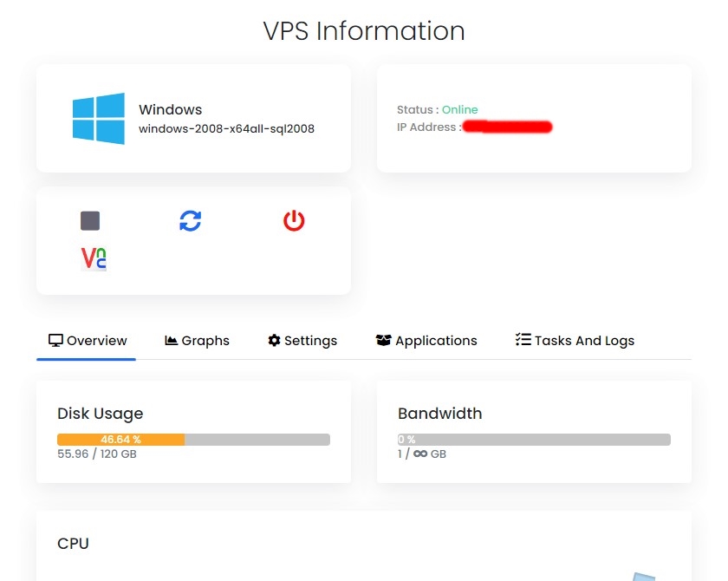Open the Settings tab
728x581 pixels.
tap(302, 341)
